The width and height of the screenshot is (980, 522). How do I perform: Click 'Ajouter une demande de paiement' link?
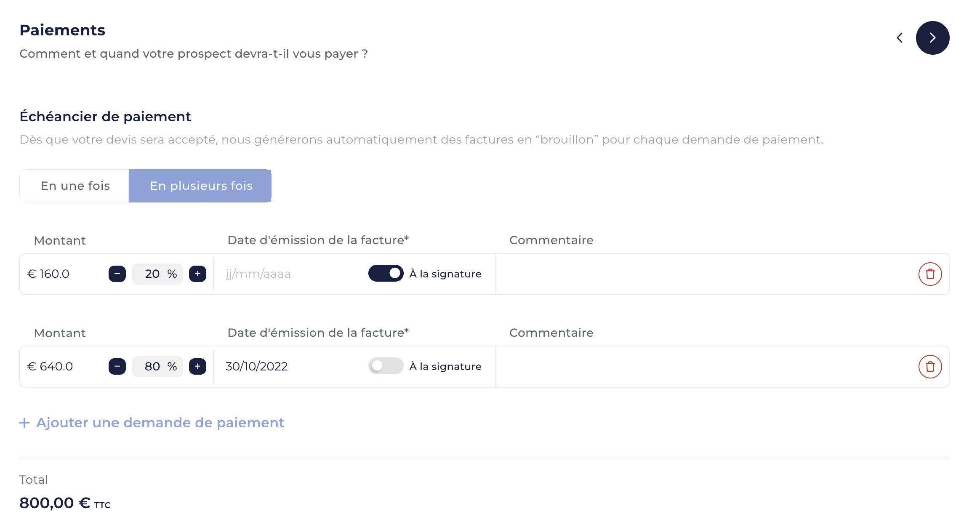pos(160,423)
